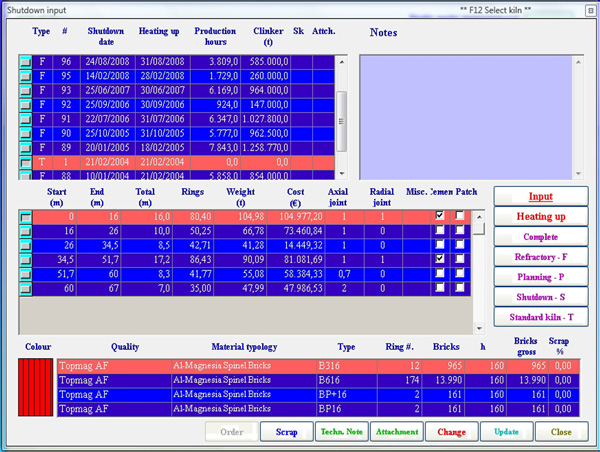Click zones list scrollbar up arrow

click(479, 217)
